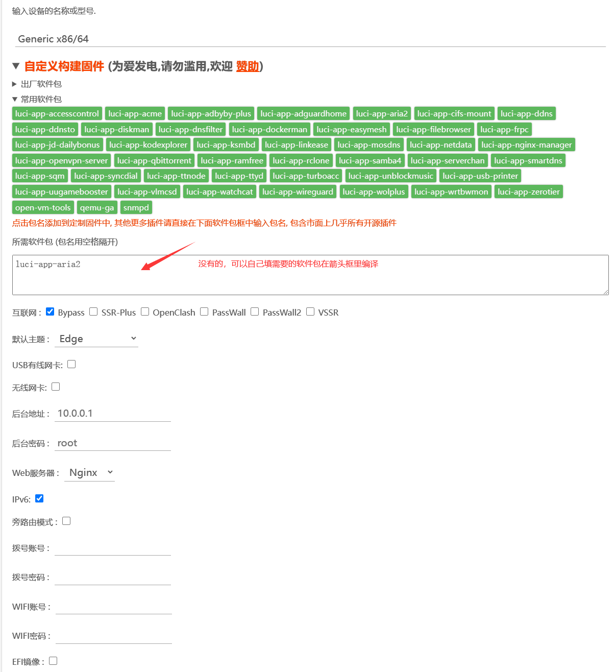This screenshot has width=616, height=672.
Task: Enable the USB有线网卡 checkbox
Action: coord(71,364)
